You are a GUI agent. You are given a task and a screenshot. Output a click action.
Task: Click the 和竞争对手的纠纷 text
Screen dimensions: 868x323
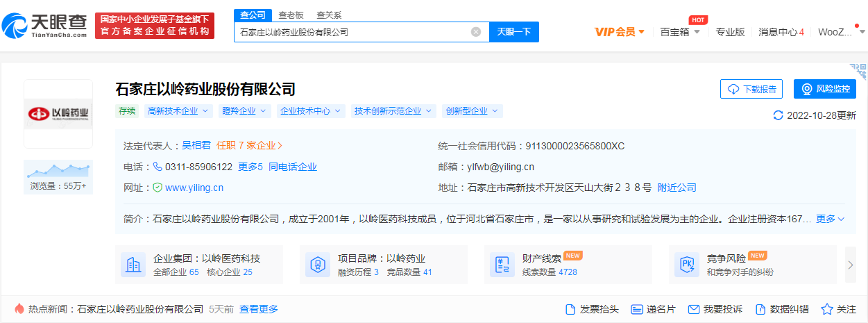click(x=740, y=272)
